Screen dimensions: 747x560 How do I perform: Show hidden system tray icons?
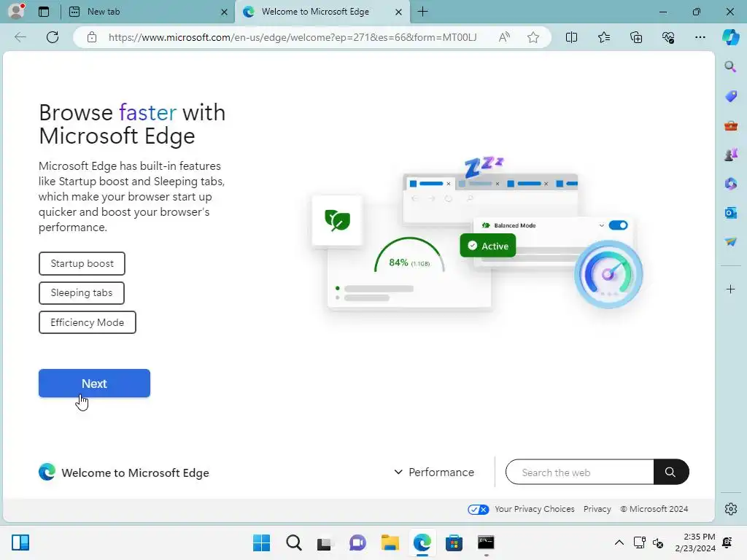[619, 542]
